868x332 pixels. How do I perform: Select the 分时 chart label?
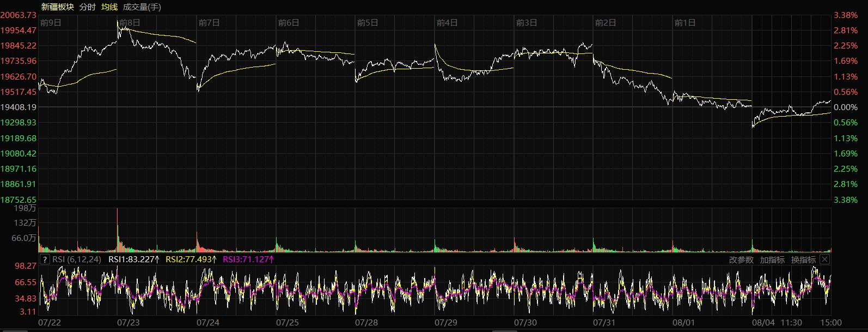(87, 7)
